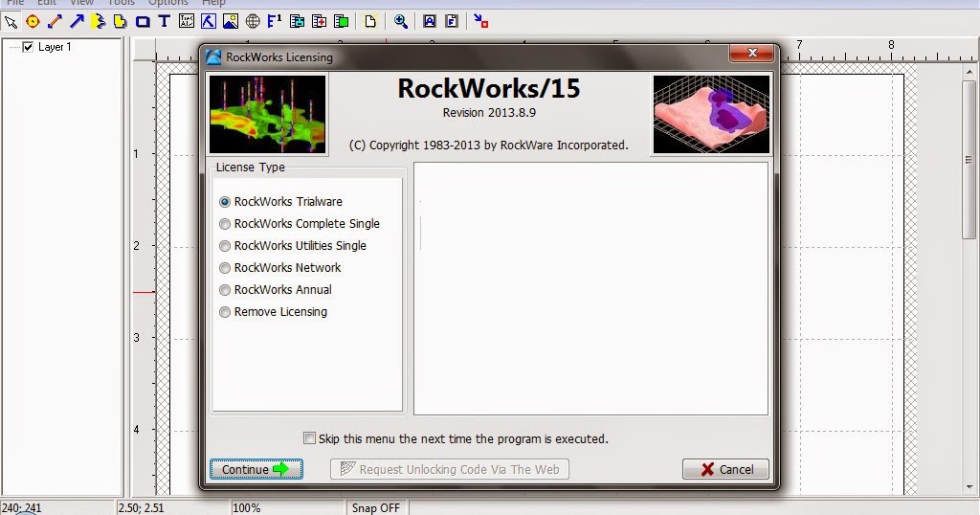
Task: Activate the magnifier zoom tool
Action: coord(401,22)
